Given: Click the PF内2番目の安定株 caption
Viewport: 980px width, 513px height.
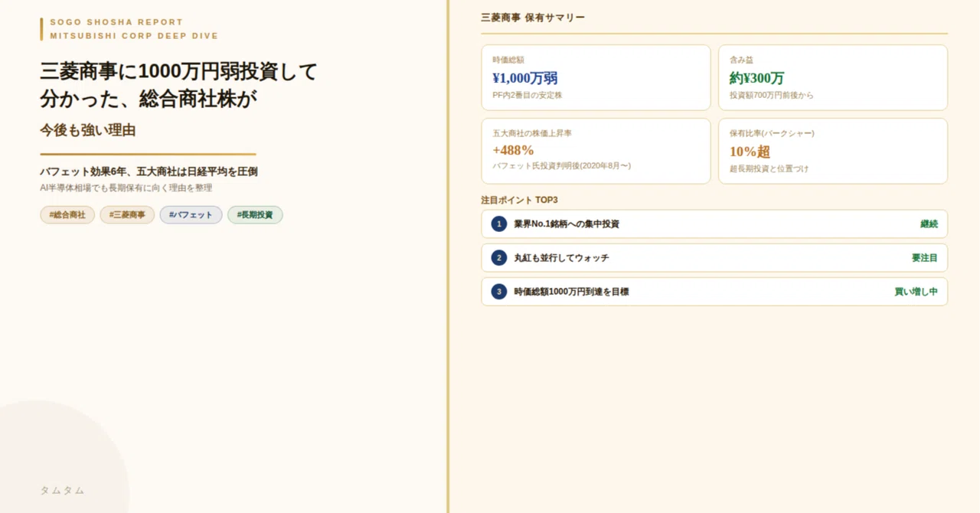Looking at the screenshot, I should 527,95.
